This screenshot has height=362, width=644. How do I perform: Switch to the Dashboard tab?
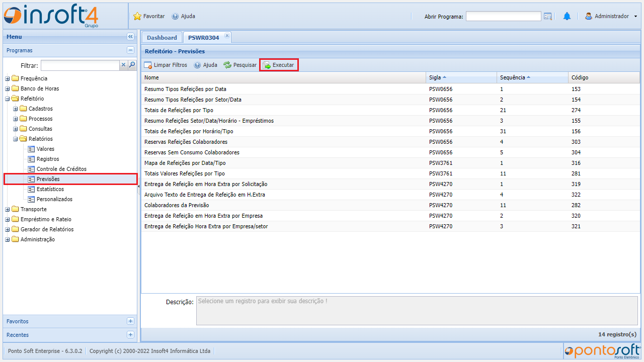coord(162,38)
